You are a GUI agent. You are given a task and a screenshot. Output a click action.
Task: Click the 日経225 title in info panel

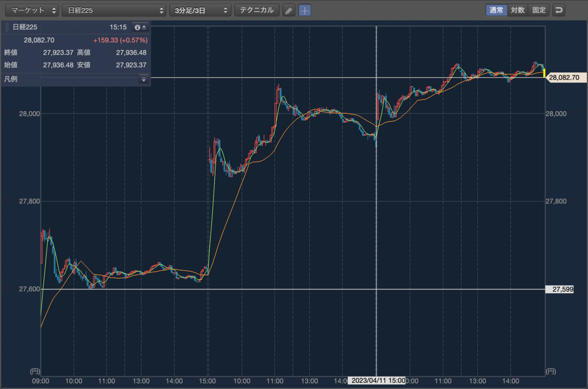pos(25,27)
